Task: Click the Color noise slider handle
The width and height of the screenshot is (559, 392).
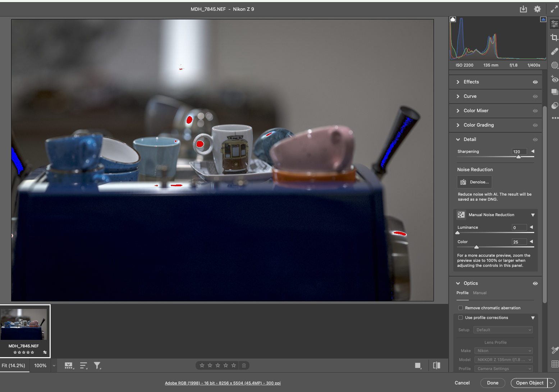Action: pos(476,247)
